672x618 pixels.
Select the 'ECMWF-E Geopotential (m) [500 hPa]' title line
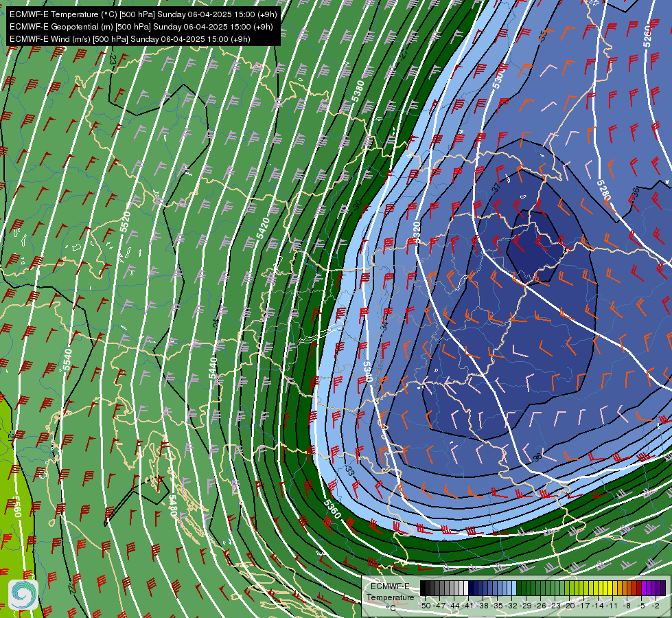pyautogui.click(x=141, y=27)
